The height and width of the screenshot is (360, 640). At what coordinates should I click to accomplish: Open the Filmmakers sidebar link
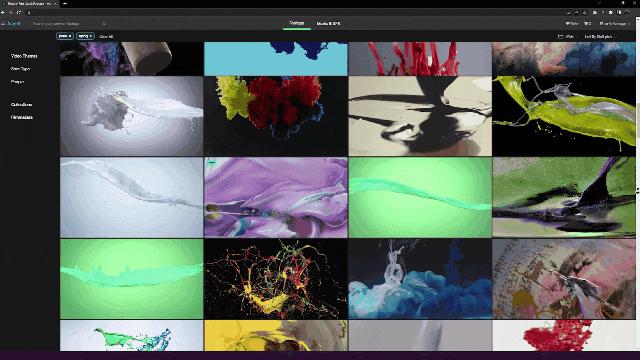(22, 118)
